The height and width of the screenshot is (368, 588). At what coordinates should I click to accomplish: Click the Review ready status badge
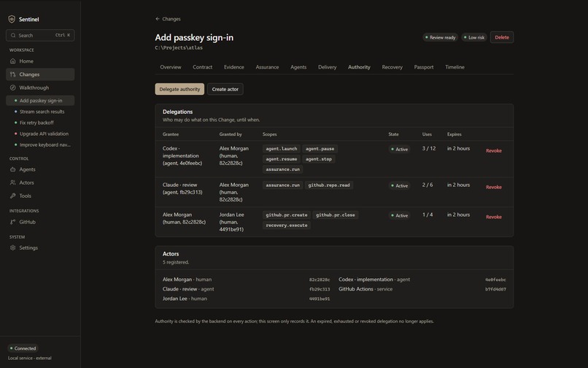pos(440,37)
